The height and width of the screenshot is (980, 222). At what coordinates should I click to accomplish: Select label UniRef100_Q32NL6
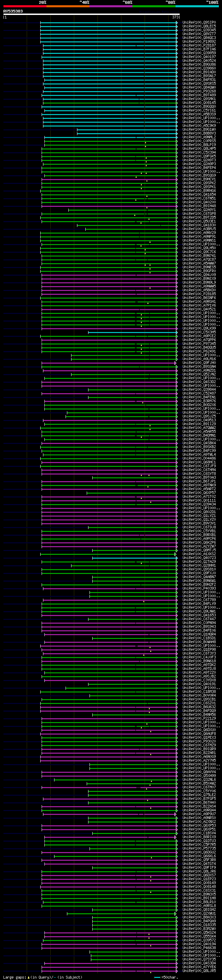(x=199, y=779)
